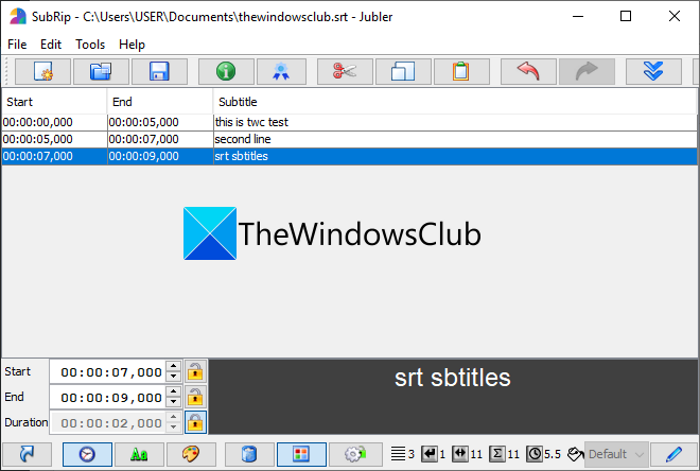This screenshot has width=700, height=471.
Task: Close the Jubler window
Action: coord(674,17)
